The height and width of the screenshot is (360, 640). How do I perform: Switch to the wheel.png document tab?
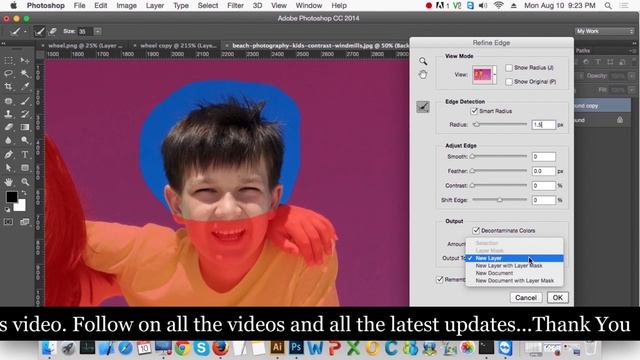(x=85, y=46)
